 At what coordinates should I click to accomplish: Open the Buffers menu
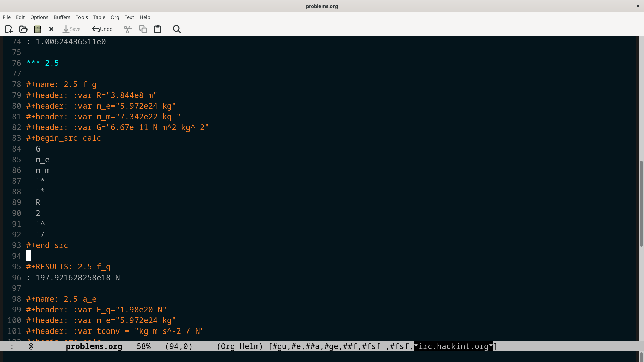62,17
